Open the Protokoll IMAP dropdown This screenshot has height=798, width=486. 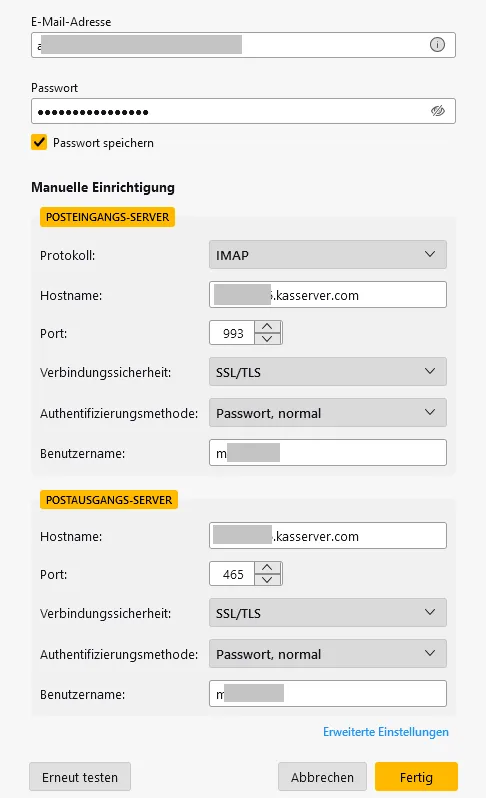[328, 254]
